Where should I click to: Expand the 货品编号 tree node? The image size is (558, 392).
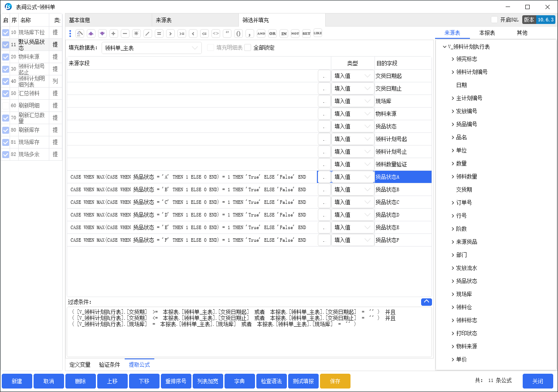(x=453, y=124)
